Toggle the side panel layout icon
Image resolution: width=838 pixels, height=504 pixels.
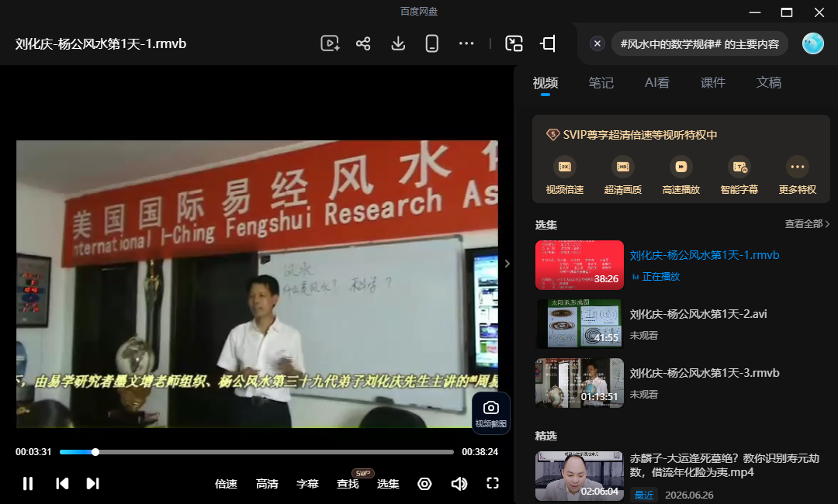(549, 43)
